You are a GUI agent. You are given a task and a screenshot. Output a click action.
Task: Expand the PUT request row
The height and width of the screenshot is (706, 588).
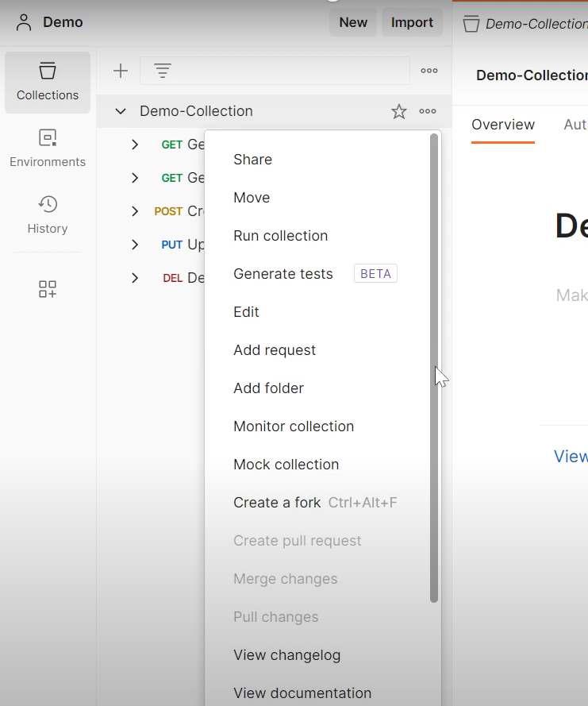pos(135,245)
